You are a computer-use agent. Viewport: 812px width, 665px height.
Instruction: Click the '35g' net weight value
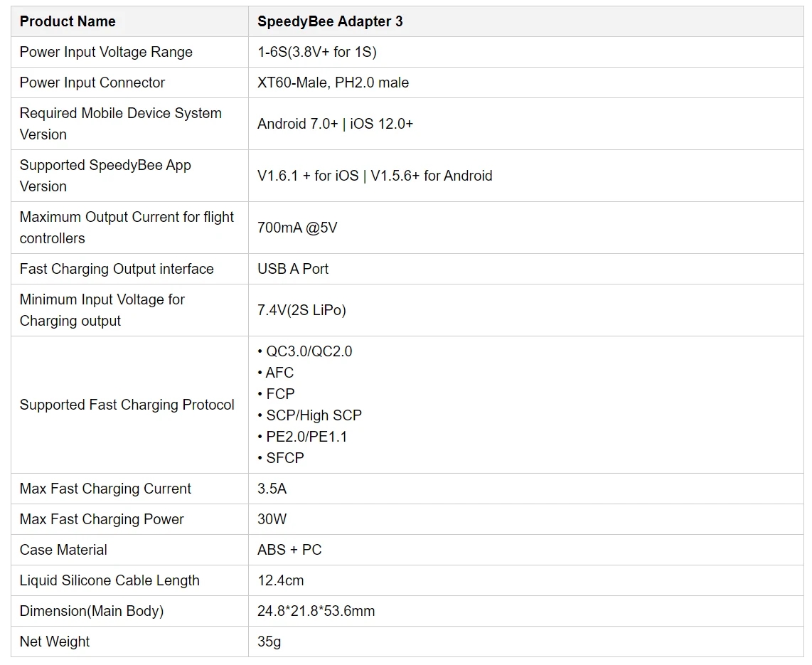(269, 642)
